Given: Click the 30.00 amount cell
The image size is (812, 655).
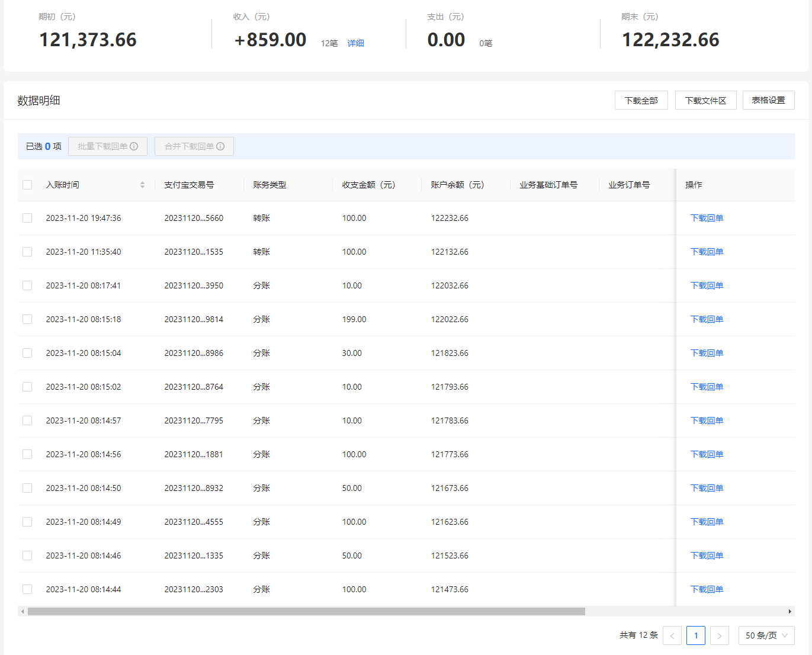Looking at the screenshot, I should coord(352,353).
